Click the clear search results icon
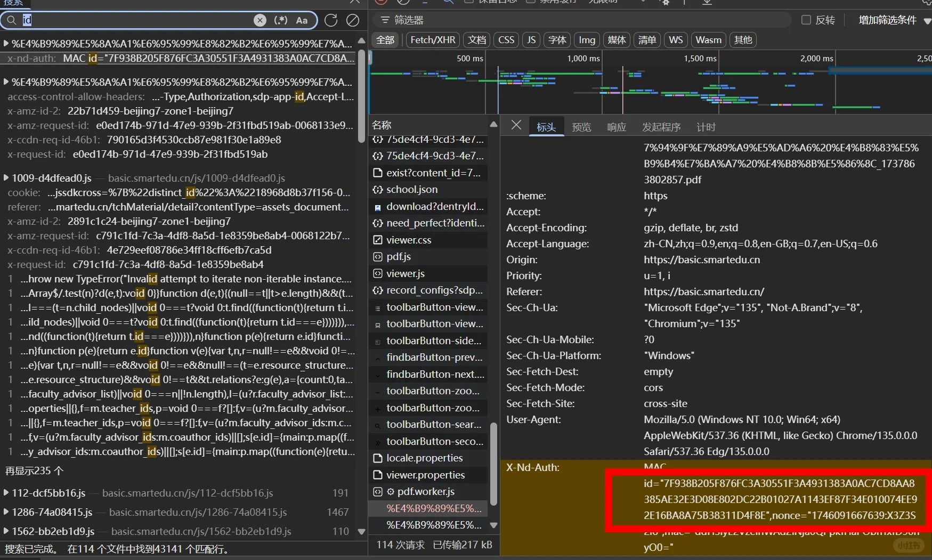 [353, 20]
